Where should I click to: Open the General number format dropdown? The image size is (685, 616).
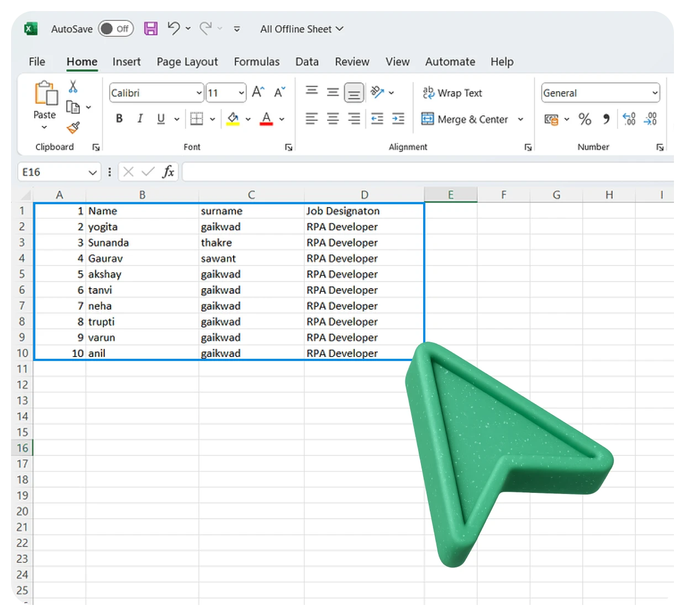655,93
